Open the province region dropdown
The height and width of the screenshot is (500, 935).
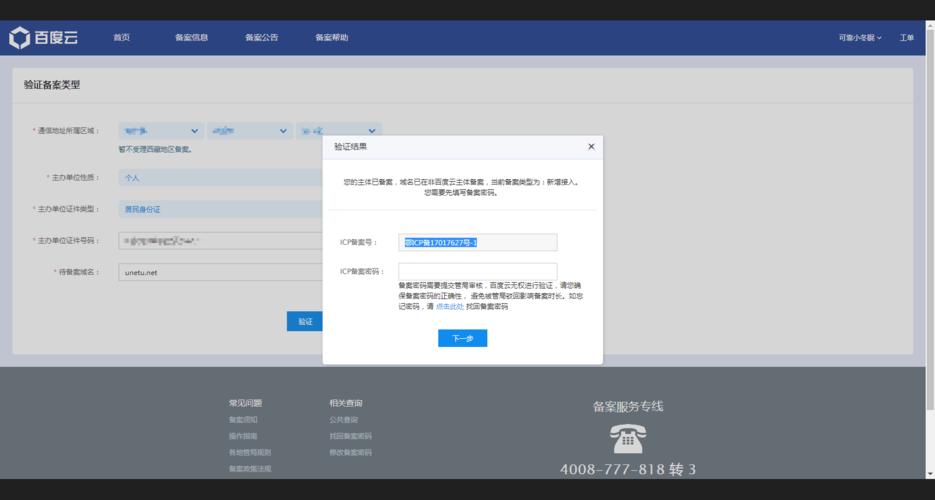(161, 131)
